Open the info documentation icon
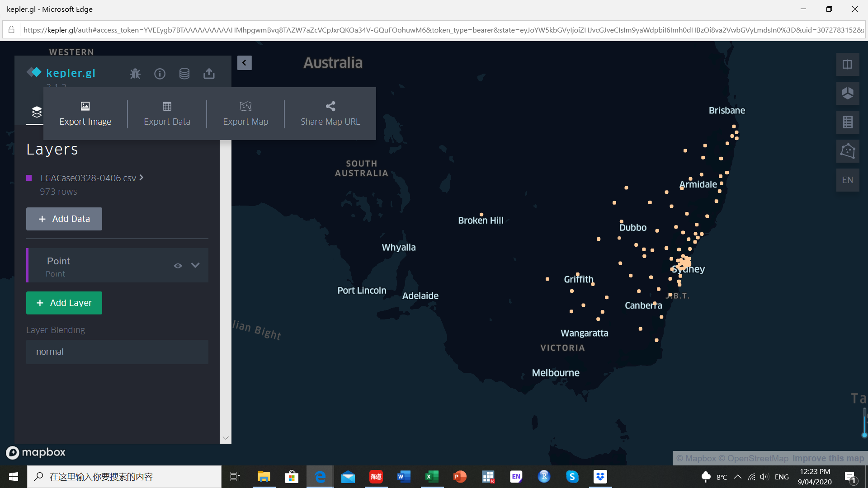The width and height of the screenshot is (868, 488). click(160, 74)
